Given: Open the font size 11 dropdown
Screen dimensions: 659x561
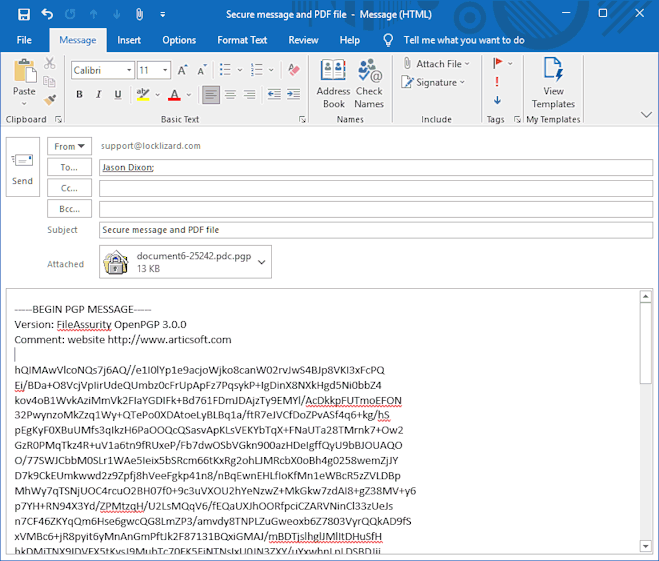Looking at the screenshot, I should pyautogui.click(x=165, y=70).
